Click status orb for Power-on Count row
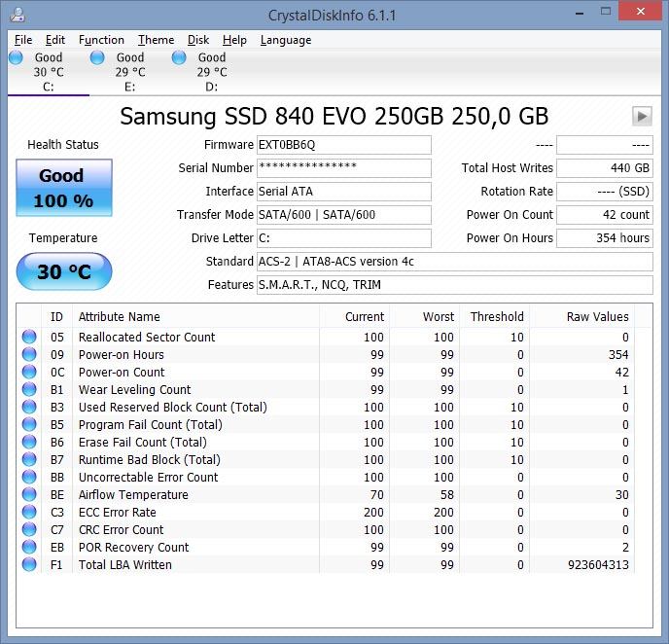The width and height of the screenshot is (669, 644). pyautogui.click(x=29, y=372)
